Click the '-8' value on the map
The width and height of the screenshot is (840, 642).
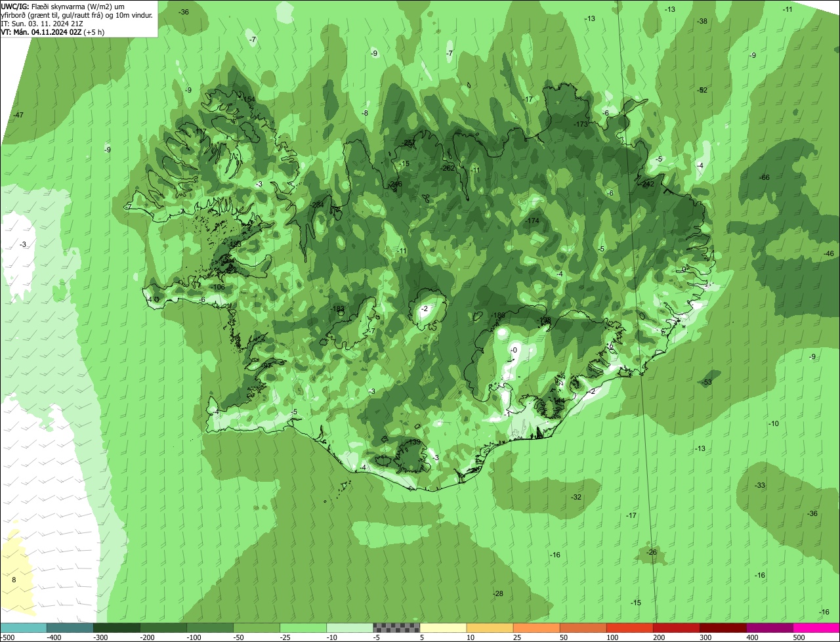[x=366, y=113]
